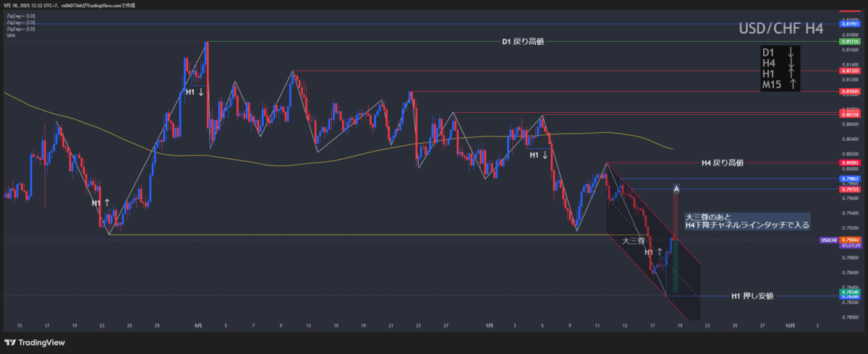
Task: Click the 'H4 戻り高値' line label
Action: (722, 164)
